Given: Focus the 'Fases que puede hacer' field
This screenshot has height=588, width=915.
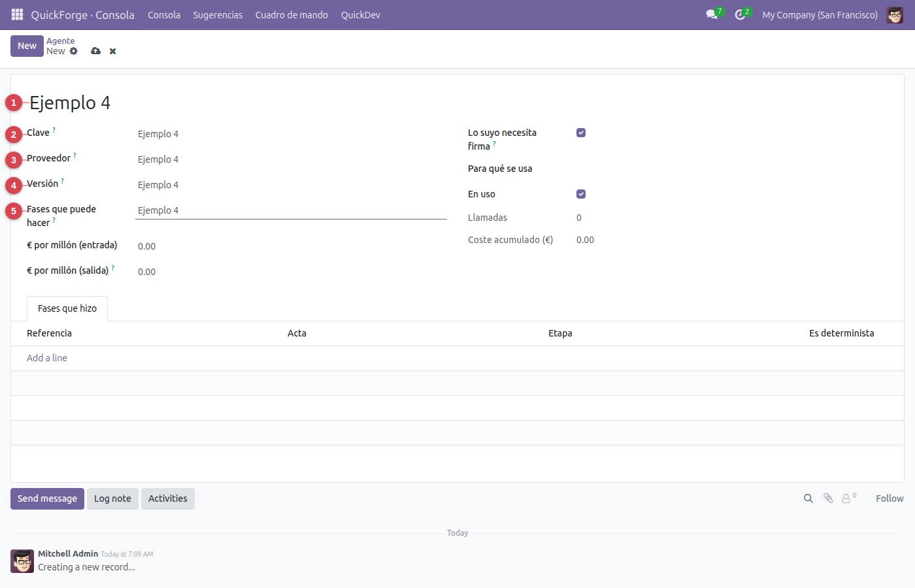Looking at the screenshot, I should (x=291, y=210).
